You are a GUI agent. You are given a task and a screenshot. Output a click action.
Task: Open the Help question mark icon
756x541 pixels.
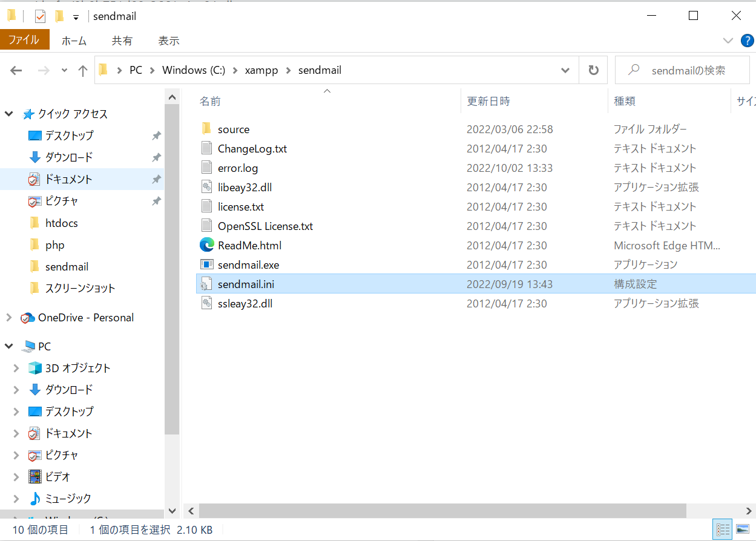(x=747, y=41)
